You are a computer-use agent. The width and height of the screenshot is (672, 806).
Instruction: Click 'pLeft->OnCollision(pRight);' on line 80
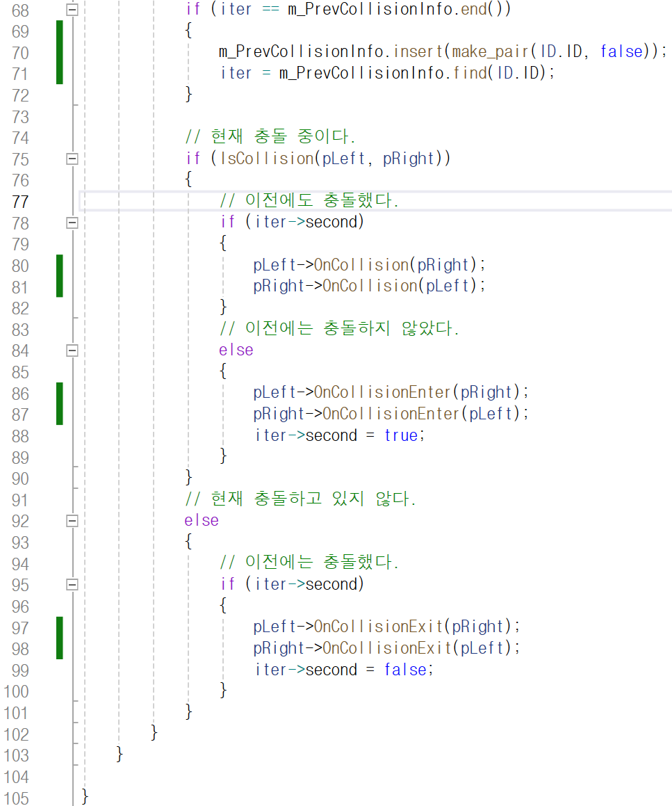pyautogui.click(x=369, y=265)
